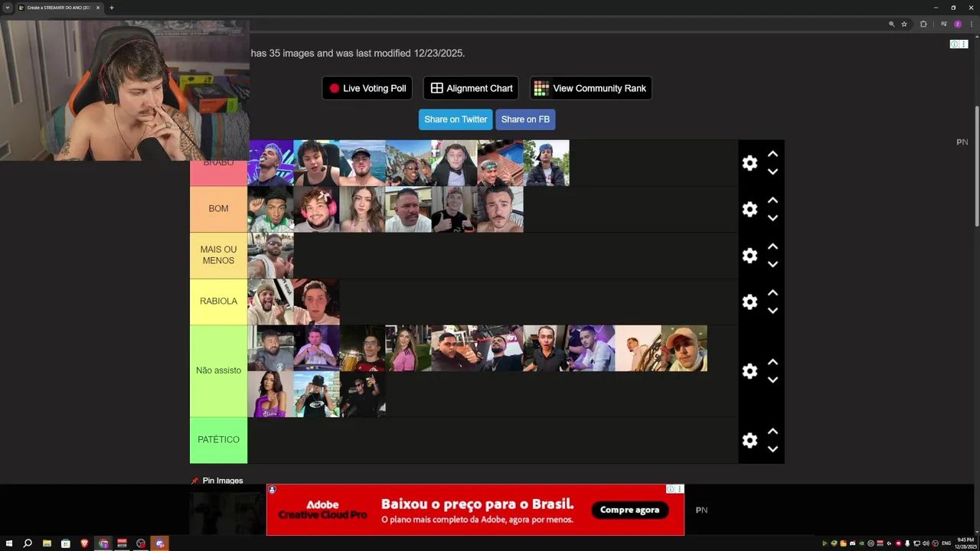The image size is (980, 551).
Task: Move MAIS OU MENOS tier down
Action: (x=773, y=265)
